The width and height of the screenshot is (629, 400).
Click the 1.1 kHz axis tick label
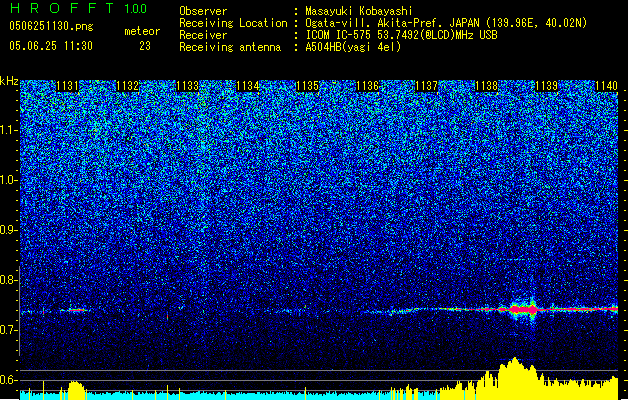coord(8,130)
